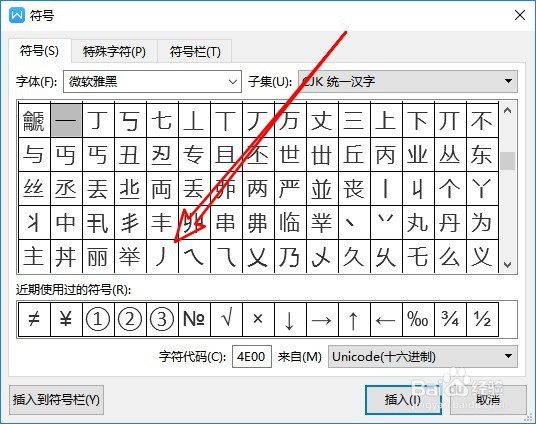Select circled number ② in recent symbols
Image resolution: width=536 pixels, height=424 pixels.
tap(130, 319)
